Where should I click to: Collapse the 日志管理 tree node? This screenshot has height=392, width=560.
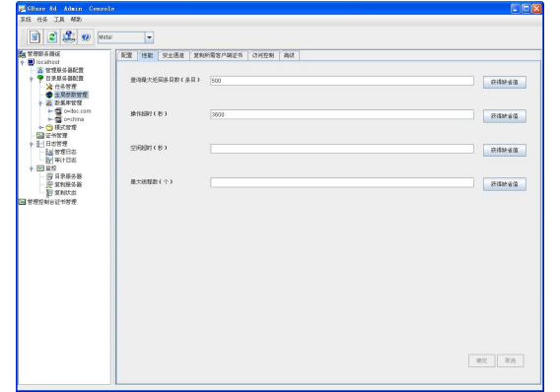32,144
